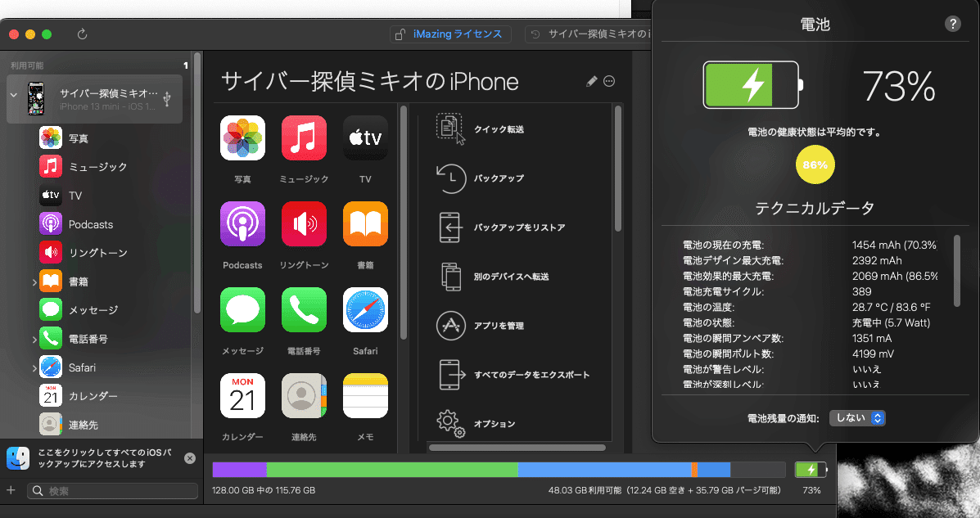Click the 検索 search field

point(112,491)
